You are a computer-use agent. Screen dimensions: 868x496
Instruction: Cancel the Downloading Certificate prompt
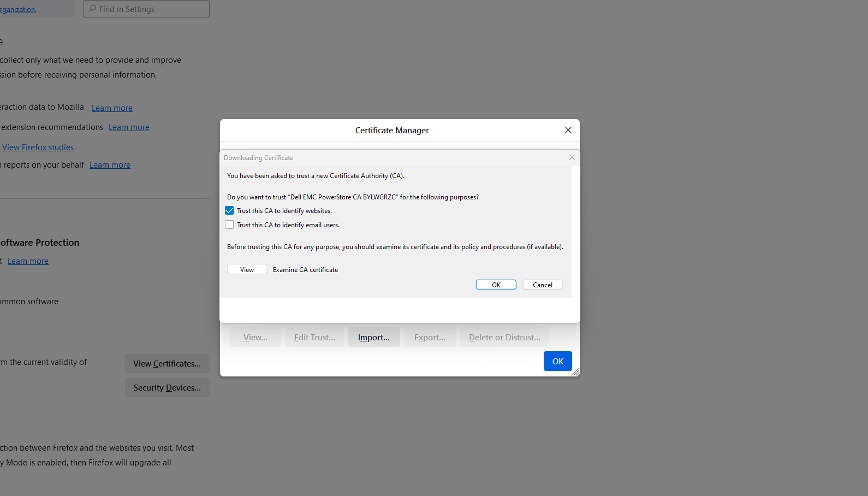pos(543,285)
